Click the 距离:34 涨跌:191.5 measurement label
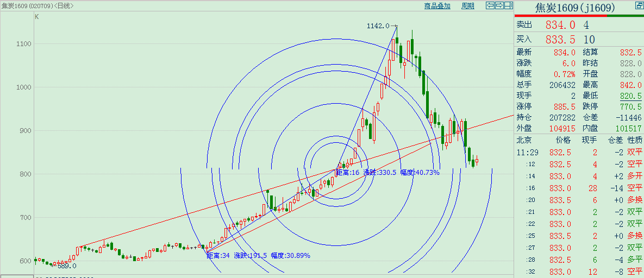 (x=258, y=255)
